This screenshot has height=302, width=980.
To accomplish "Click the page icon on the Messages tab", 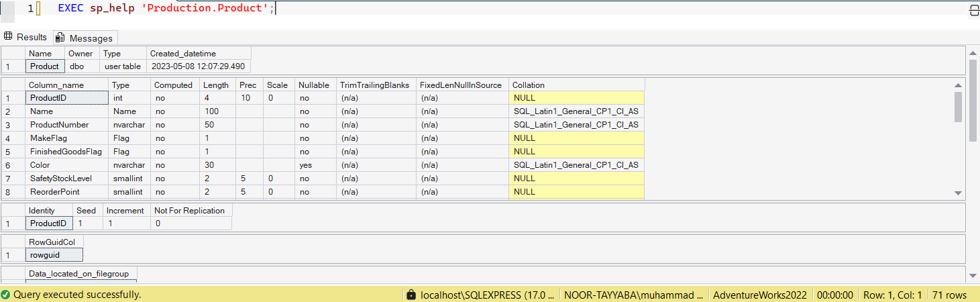I will pyautogui.click(x=60, y=38).
